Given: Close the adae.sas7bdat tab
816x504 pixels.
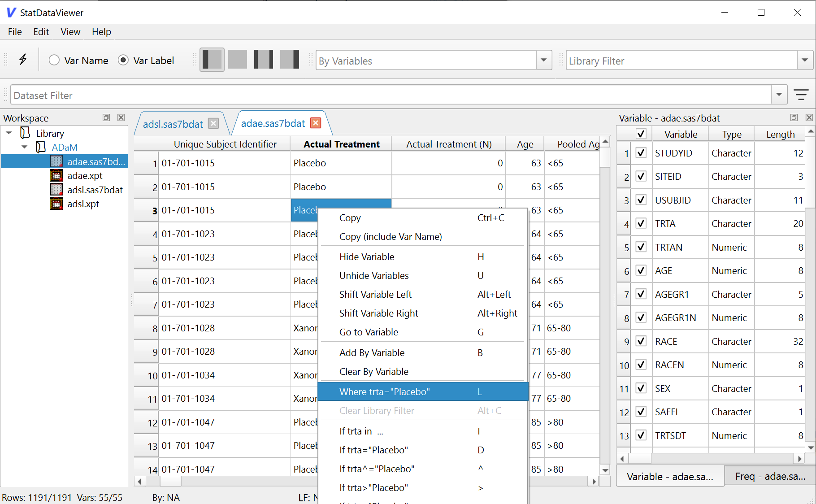Looking at the screenshot, I should pos(316,123).
